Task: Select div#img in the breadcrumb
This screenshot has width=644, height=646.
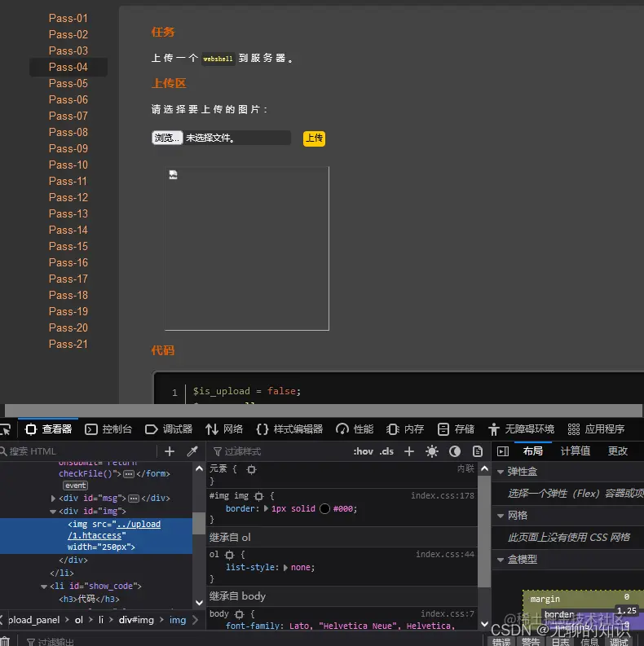Action: (x=136, y=620)
